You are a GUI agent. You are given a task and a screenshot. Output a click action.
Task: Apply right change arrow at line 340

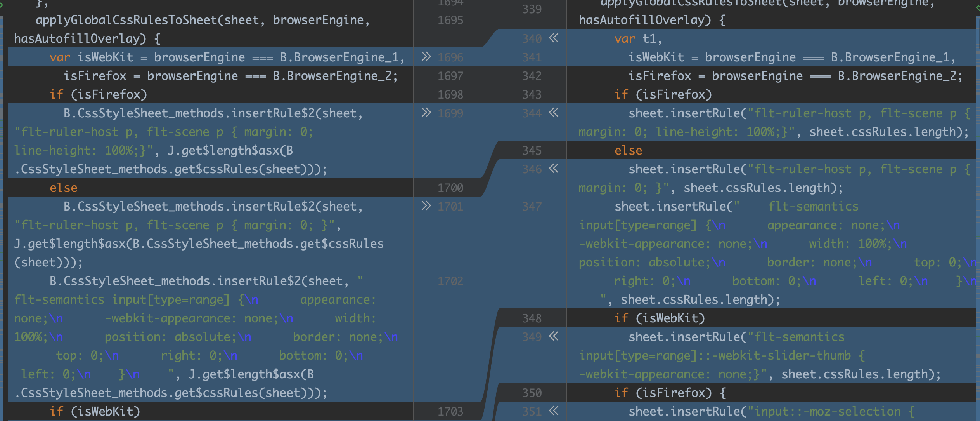click(554, 38)
